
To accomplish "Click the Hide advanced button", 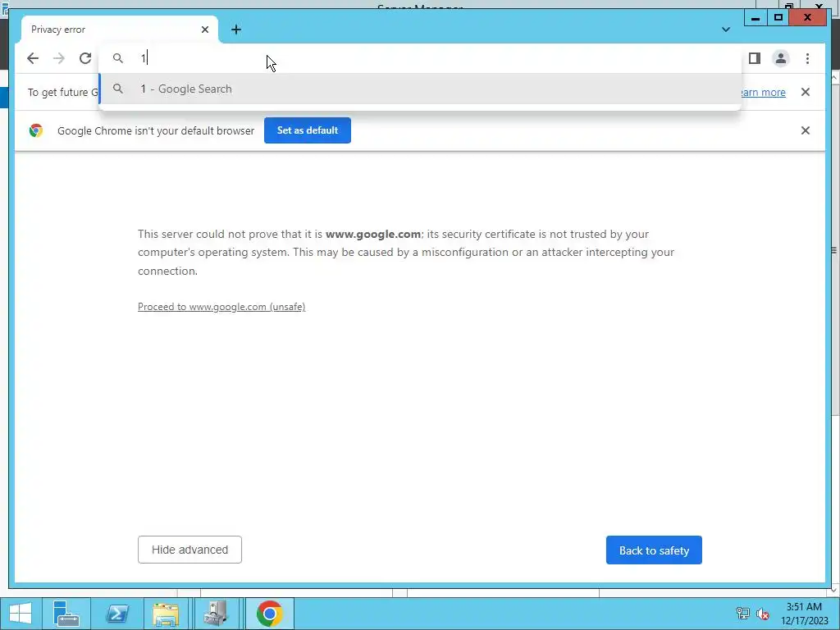I will 189,550.
